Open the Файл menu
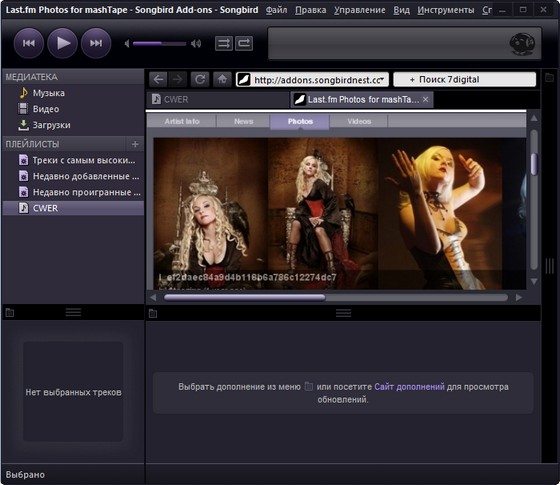Image resolution: width=560 pixels, height=485 pixels. (x=276, y=10)
